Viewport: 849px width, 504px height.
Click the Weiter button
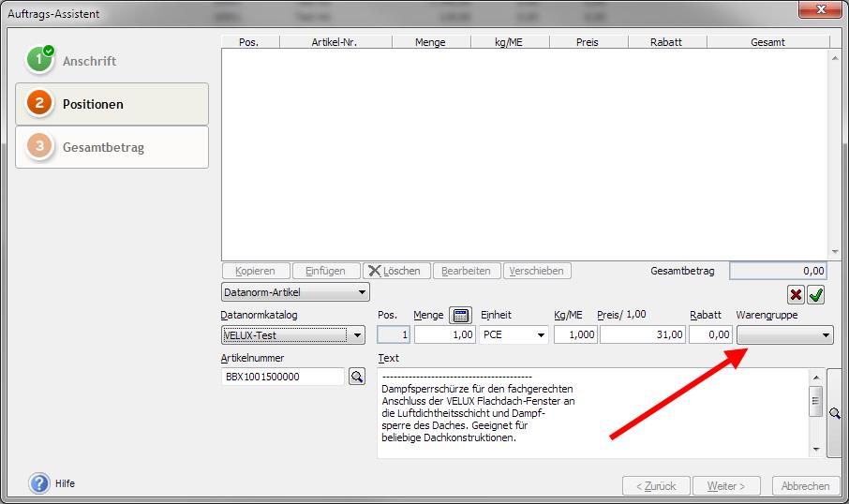pos(726,486)
